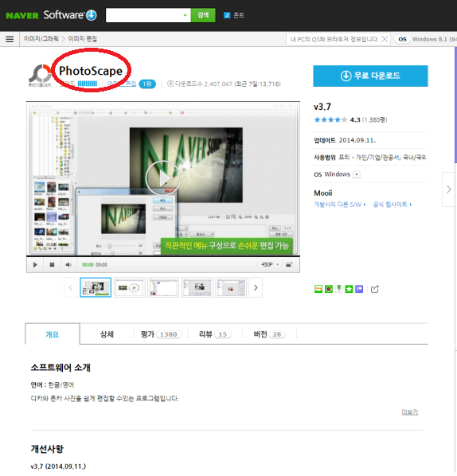This screenshot has width=457, height=476.
Task: Show next thumbnails with right arrow
Action: [x=256, y=287]
